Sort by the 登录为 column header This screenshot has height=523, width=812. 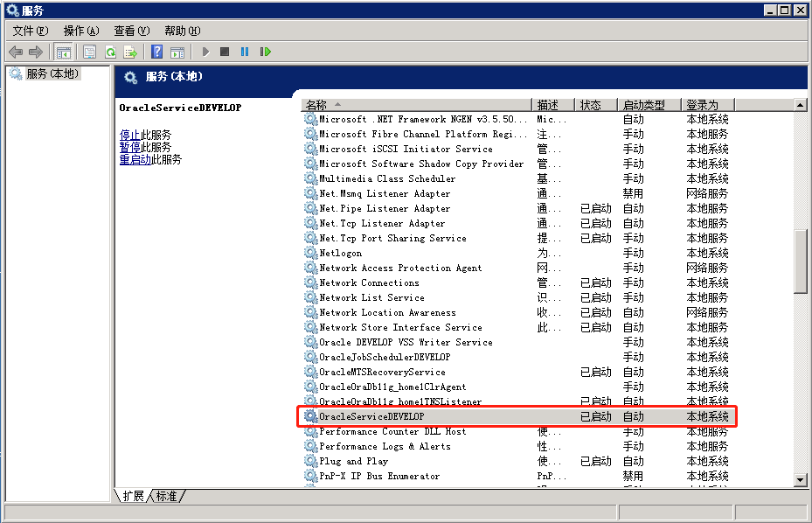(x=708, y=105)
